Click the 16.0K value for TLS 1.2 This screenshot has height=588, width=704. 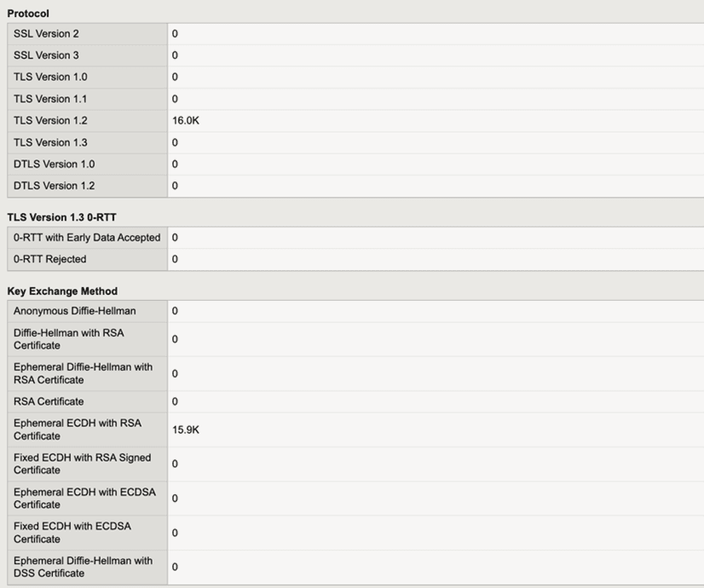(x=186, y=120)
